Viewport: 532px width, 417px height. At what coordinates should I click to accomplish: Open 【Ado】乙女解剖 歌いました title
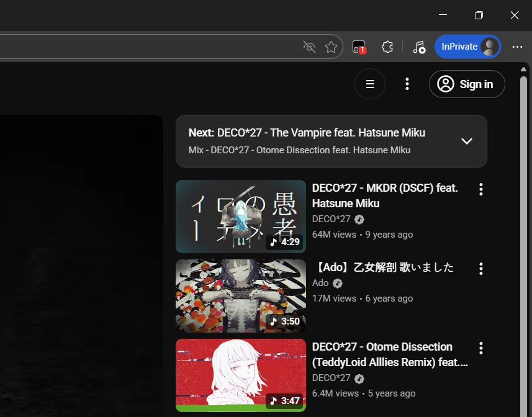383,267
